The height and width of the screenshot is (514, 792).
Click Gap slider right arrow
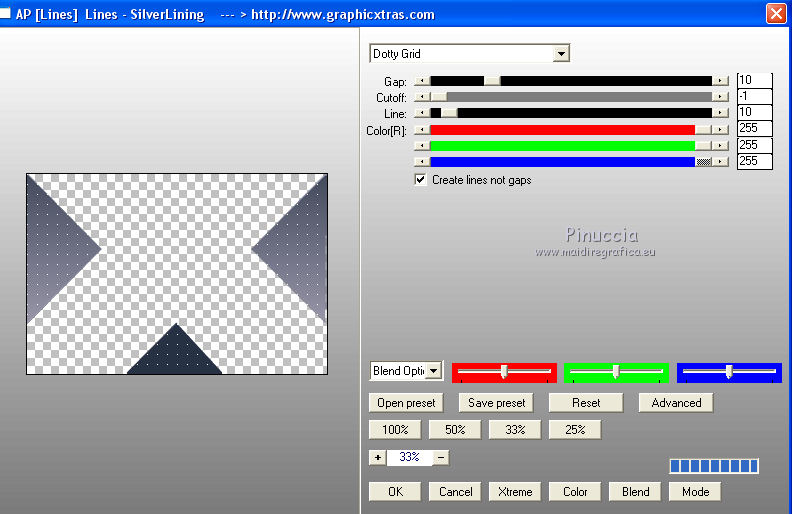[720, 81]
